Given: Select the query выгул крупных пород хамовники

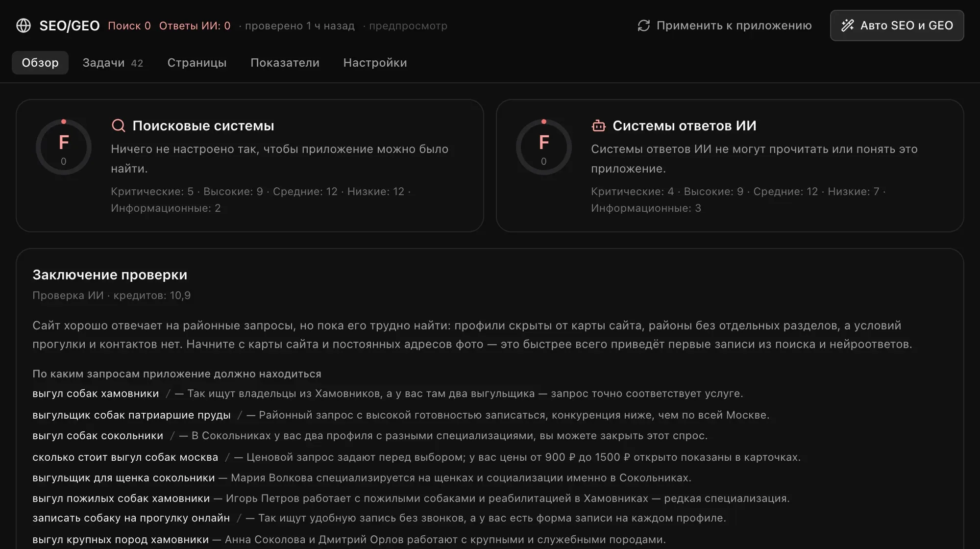Looking at the screenshot, I should [121, 540].
